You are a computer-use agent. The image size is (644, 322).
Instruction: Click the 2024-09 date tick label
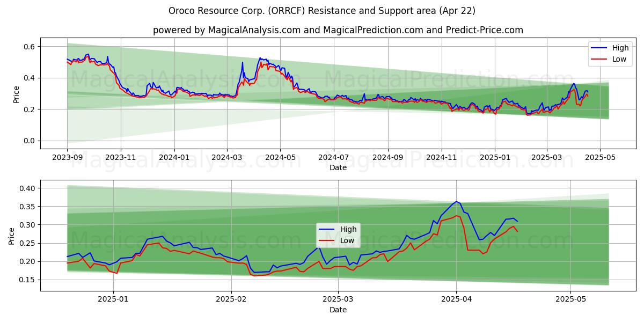pos(388,158)
